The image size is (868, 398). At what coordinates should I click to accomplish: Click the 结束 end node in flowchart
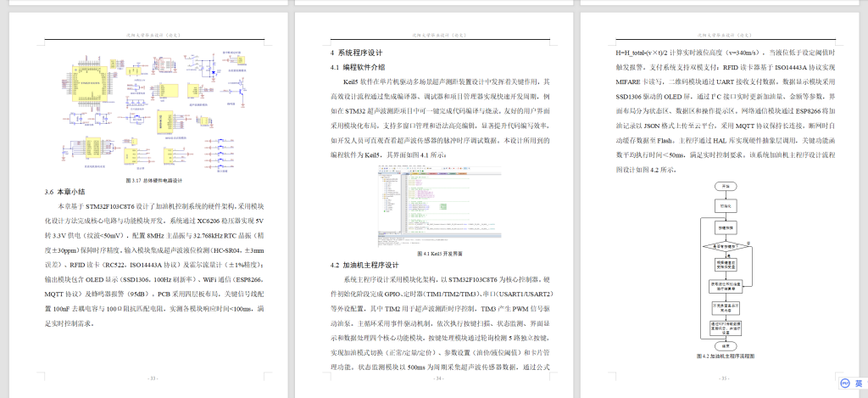[x=726, y=345]
